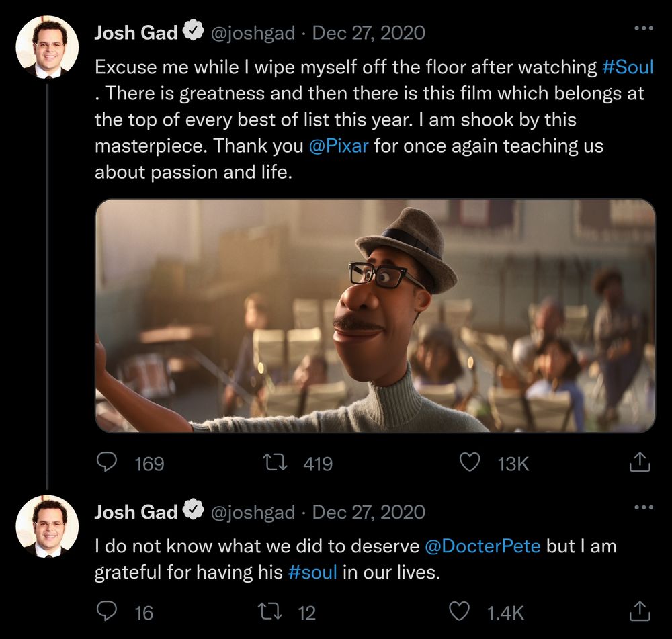Reply to the second tweet with 16 replies
Image resolution: width=672 pixels, height=639 pixels.
[108, 612]
